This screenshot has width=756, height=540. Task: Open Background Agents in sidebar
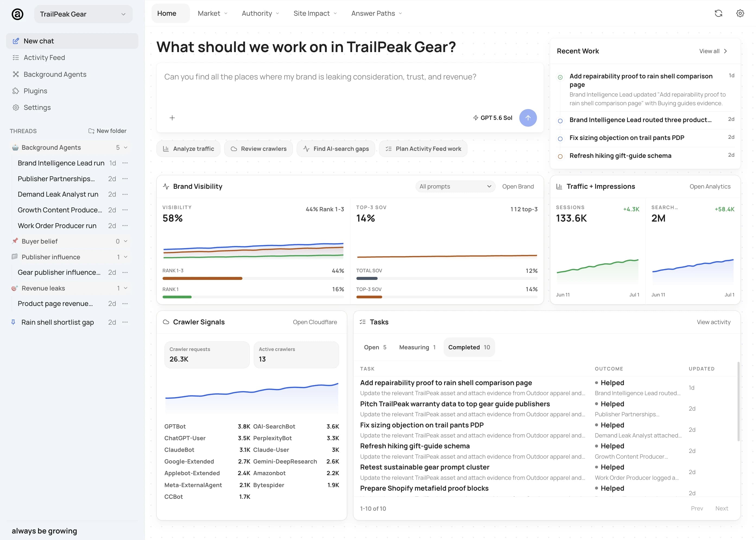pyautogui.click(x=72, y=74)
